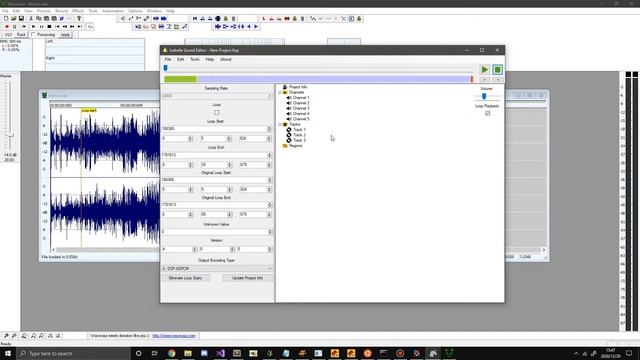The height and width of the screenshot is (360, 640).
Task: Click Record button in Wavosaur transport
Action: [x=7, y=27]
